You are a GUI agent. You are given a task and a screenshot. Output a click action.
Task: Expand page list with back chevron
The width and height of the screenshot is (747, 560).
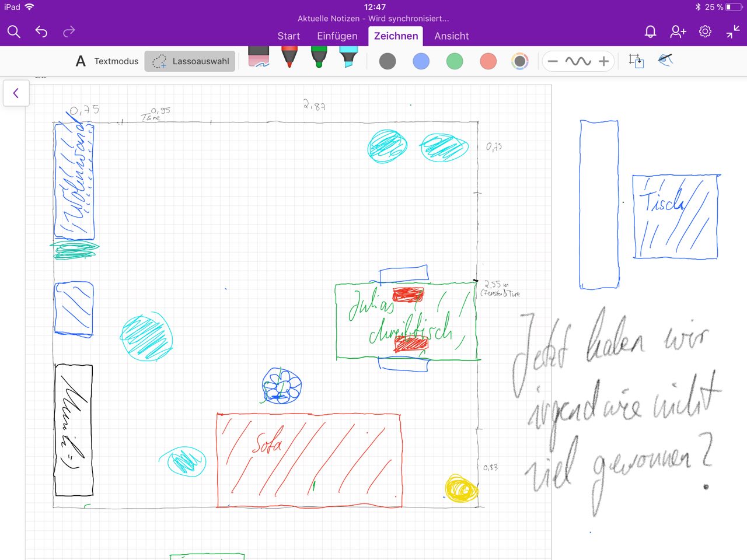pyautogui.click(x=16, y=93)
